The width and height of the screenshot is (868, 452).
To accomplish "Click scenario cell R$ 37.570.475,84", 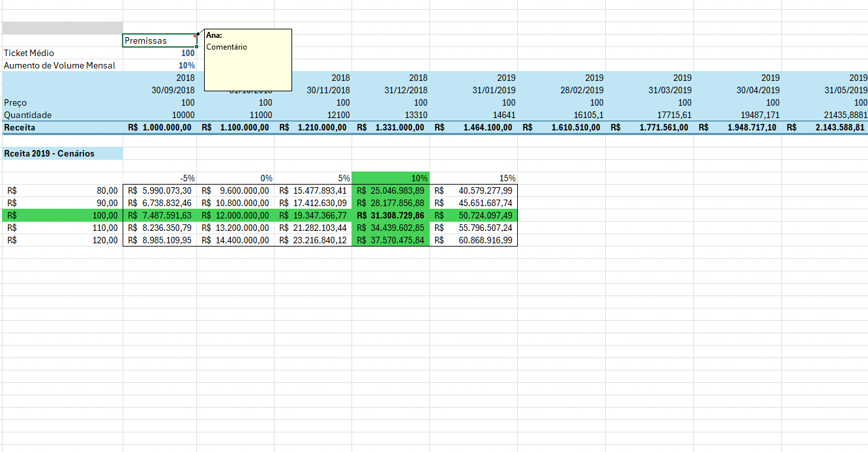I will 391,240.
